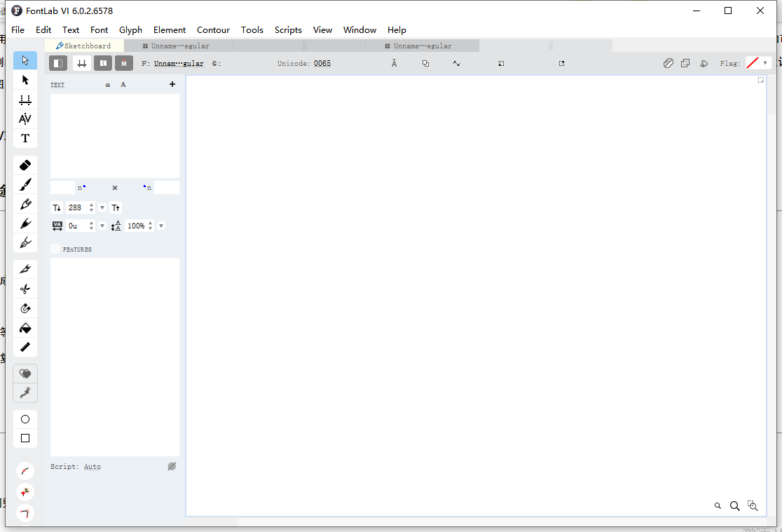The width and height of the screenshot is (782, 532).
Task: Select the Brush tool
Action: coord(25,185)
